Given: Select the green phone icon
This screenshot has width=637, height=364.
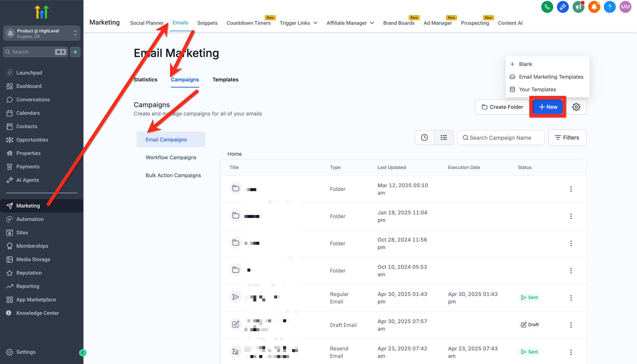Looking at the screenshot, I should click(547, 7).
